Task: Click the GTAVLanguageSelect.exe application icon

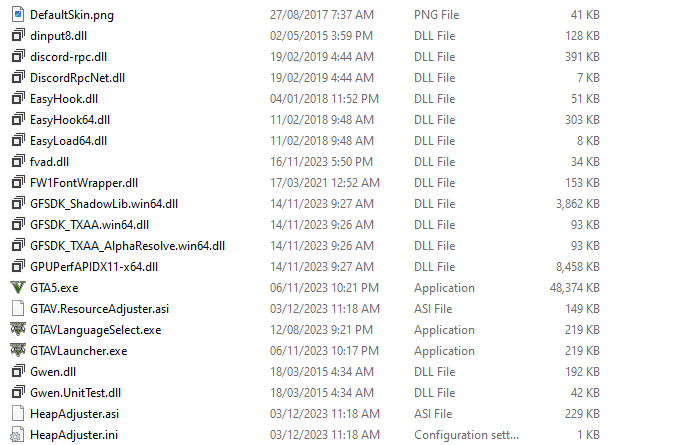Action: point(18,329)
